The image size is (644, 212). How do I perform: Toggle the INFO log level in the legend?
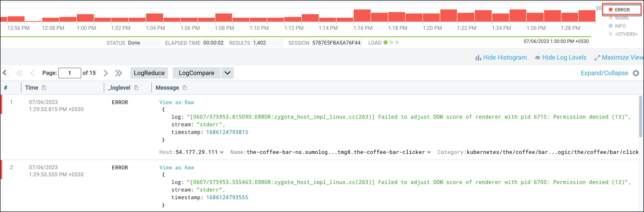[620, 26]
